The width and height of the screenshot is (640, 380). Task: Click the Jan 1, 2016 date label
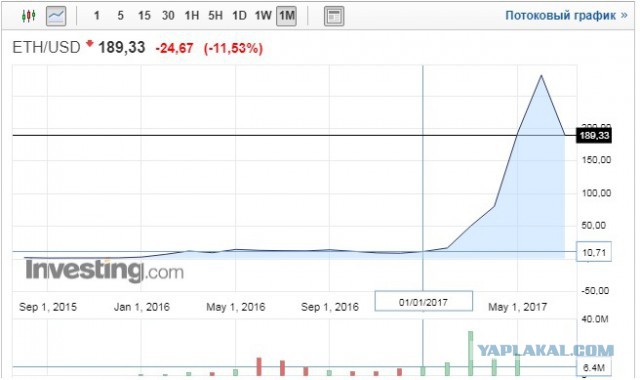(142, 307)
